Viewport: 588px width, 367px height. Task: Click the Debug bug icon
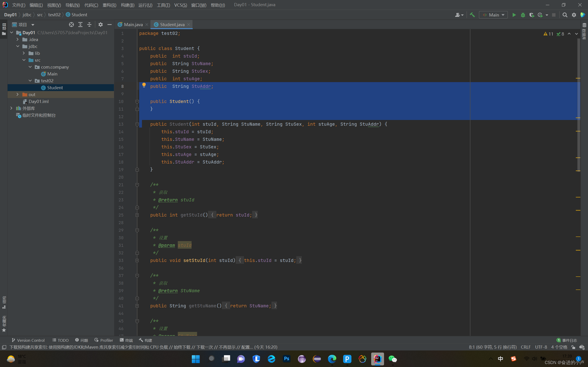tap(523, 15)
